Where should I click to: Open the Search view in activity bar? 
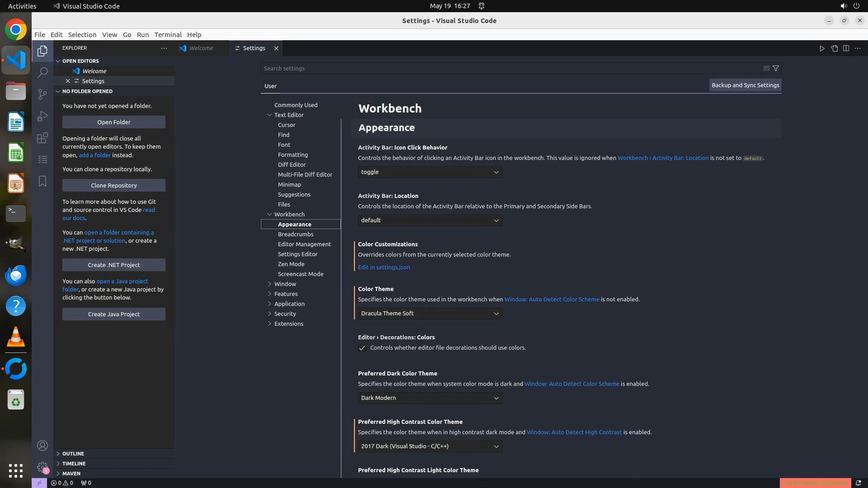(42, 72)
